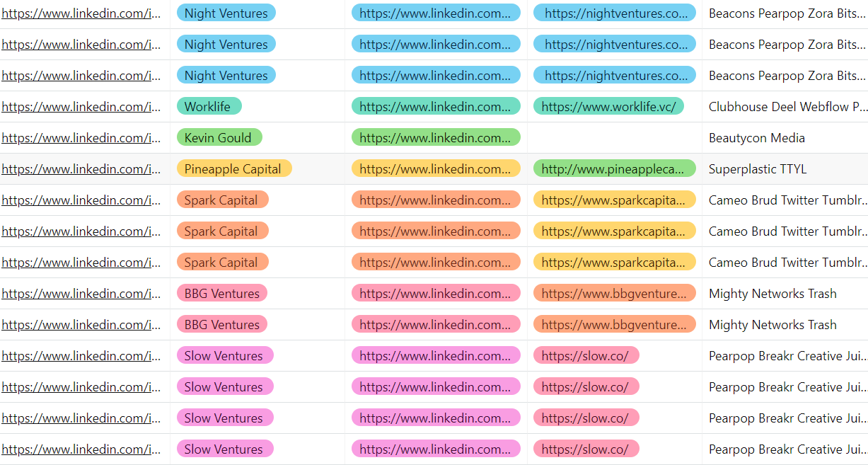Open the leftmost LinkedIn link in the Superplastic TTYL row
868x465 pixels.
coord(81,169)
